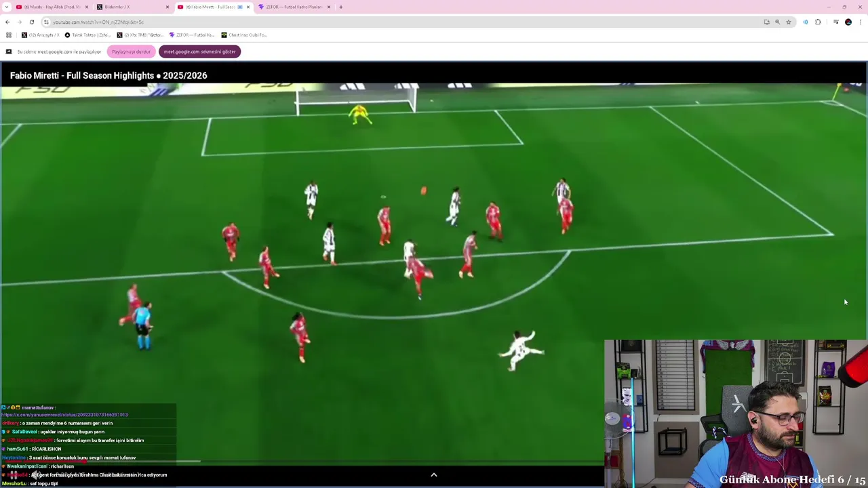
Task: Close the Bildirimler / X tab
Action: click(167, 7)
